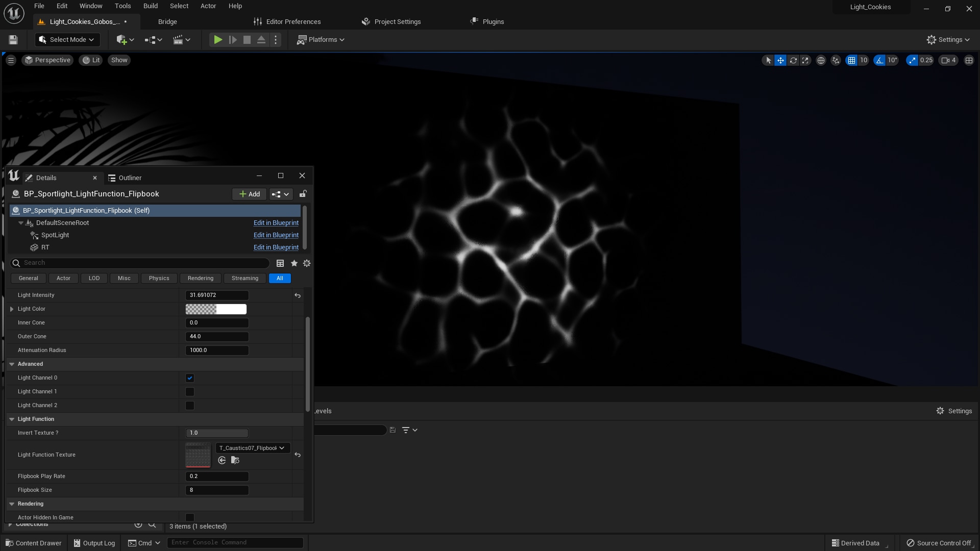Image resolution: width=980 pixels, height=551 pixels.
Task: Click the Save current level icon
Action: click(x=12, y=39)
